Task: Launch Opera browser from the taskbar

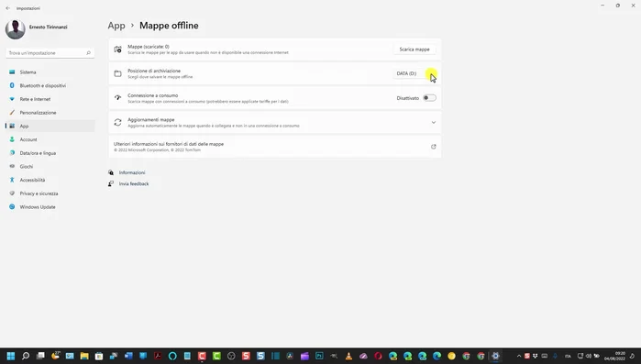Action: pos(378,356)
